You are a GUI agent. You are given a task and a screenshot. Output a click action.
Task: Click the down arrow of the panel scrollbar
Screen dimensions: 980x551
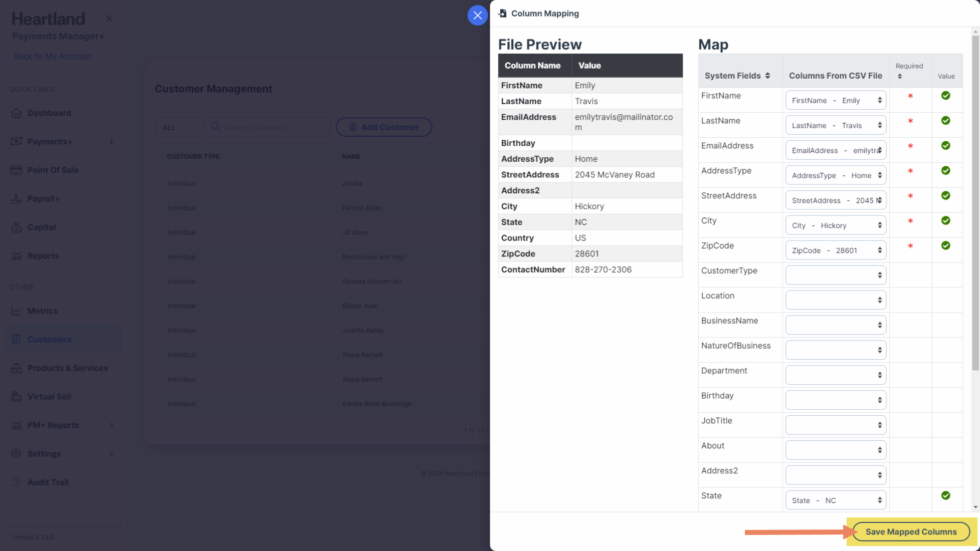(975, 507)
